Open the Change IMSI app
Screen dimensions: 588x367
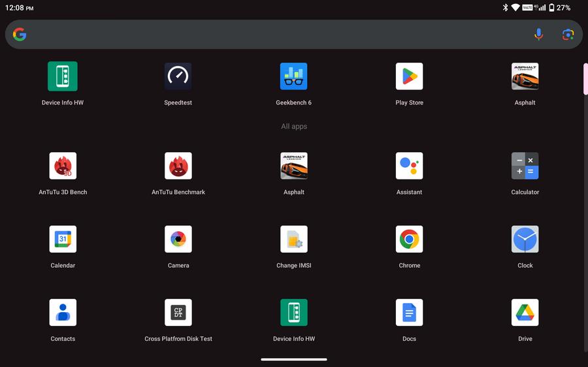tap(293, 239)
